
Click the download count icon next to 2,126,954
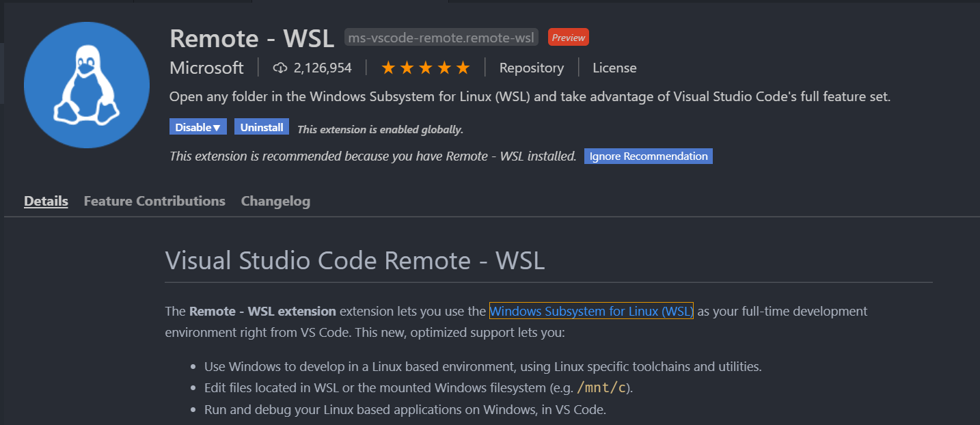(x=280, y=67)
